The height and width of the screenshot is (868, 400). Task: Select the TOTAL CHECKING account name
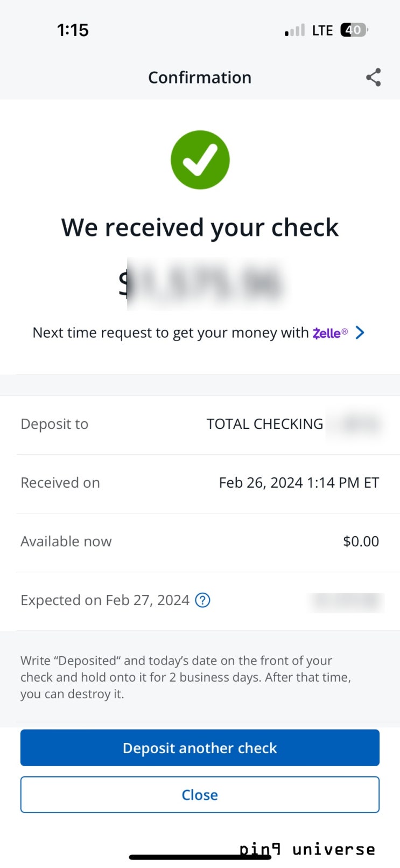[265, 424]
